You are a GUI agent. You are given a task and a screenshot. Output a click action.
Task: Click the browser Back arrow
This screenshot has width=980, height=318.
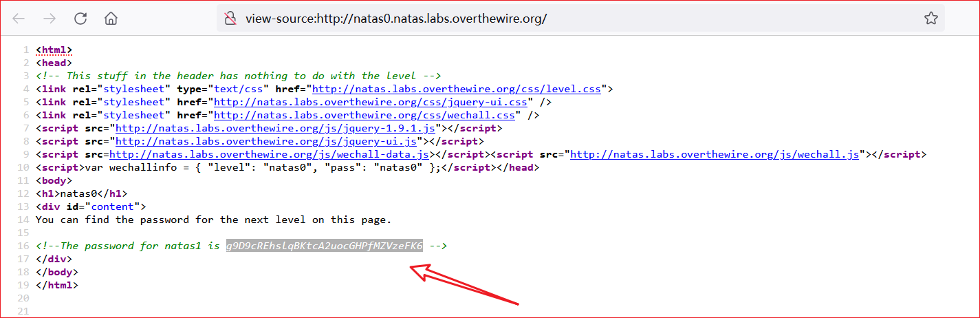pyautogui.click(x=19, y=19)
